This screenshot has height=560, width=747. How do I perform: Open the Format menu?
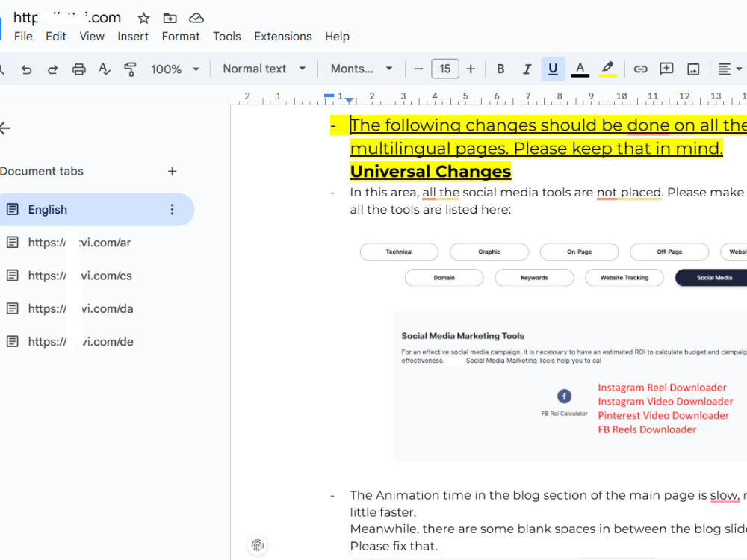click(x=181, y=37)
